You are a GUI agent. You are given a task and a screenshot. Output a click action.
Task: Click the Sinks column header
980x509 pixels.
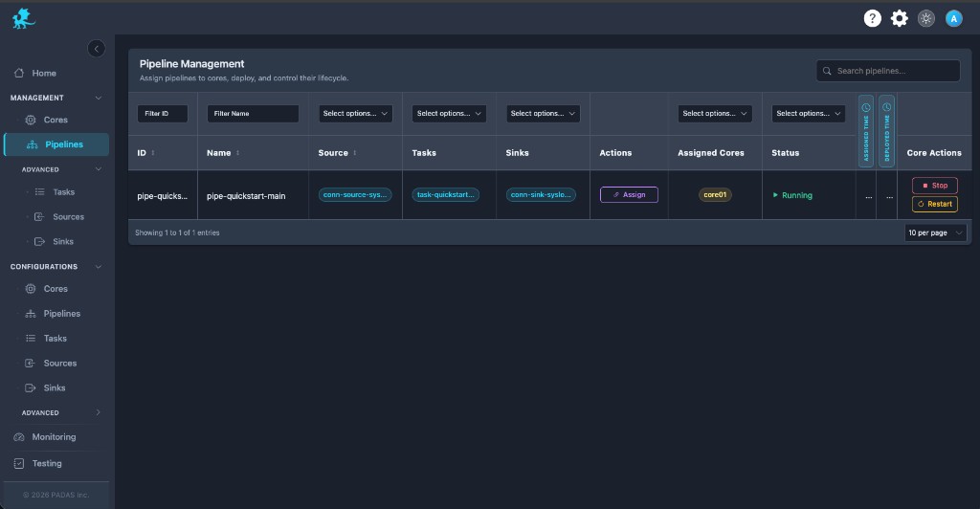(517, 153)
